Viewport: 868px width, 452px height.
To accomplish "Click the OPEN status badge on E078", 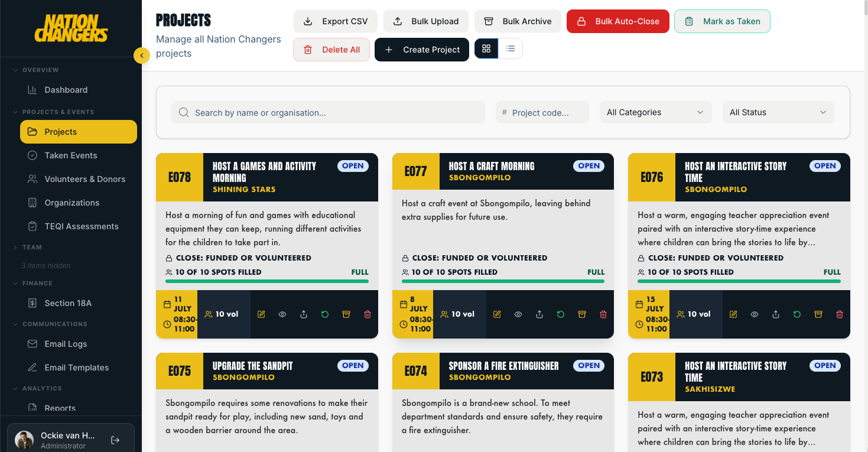I will (353, 166).
